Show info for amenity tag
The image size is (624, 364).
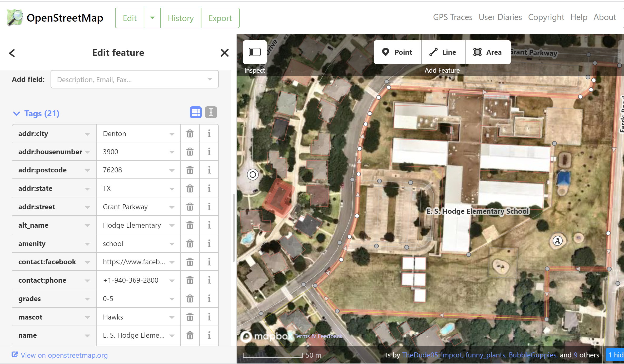coord(209,244)
